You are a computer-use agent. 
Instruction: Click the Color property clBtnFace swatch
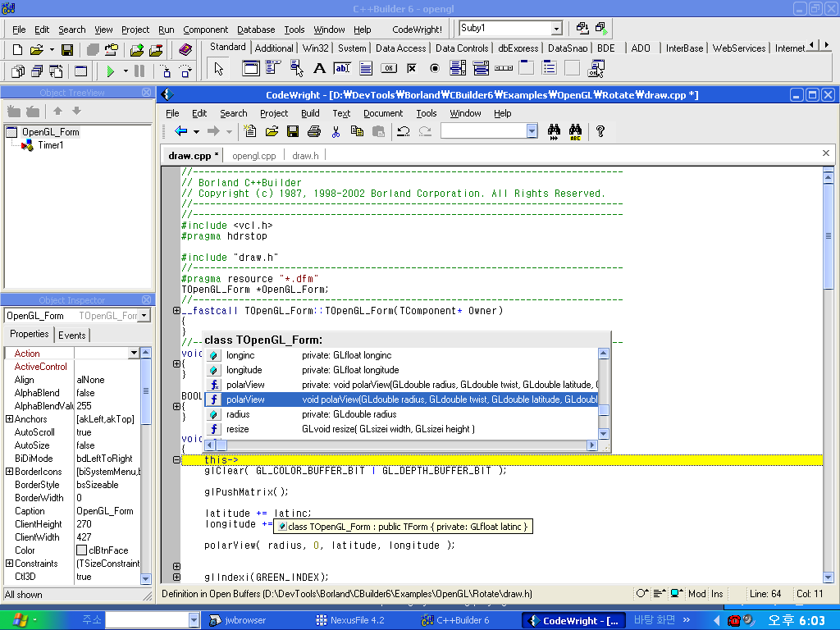point(81,550)
